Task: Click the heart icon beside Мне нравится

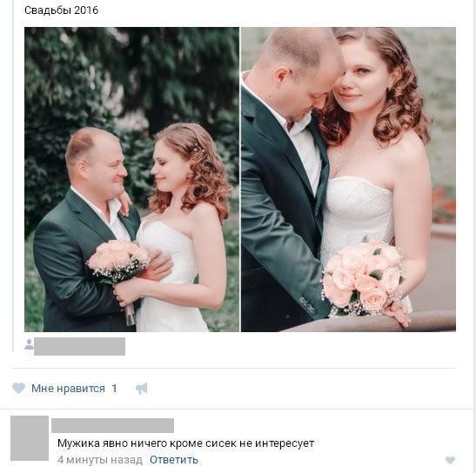Action: click(18, 388)
